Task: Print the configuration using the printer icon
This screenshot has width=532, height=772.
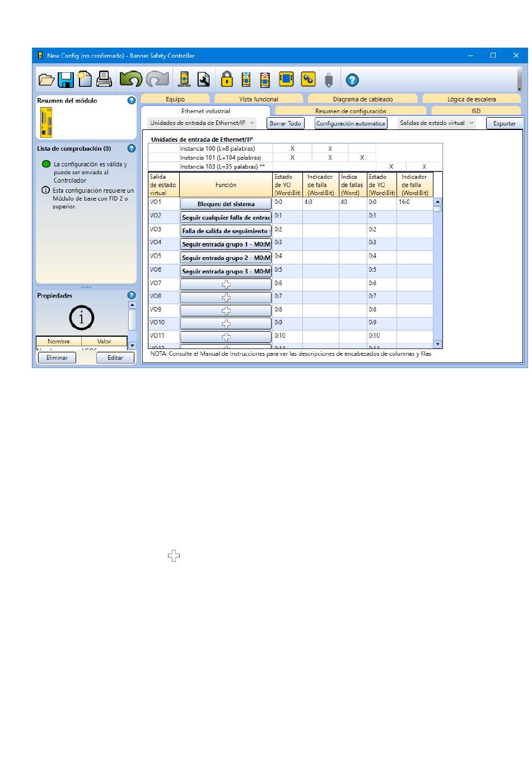Action: (104, 80)
